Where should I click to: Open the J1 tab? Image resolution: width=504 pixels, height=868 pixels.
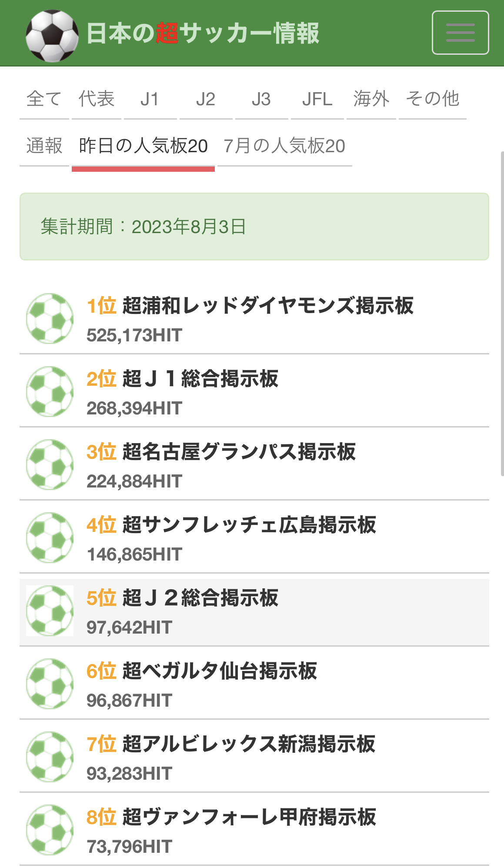click(150, 99)
